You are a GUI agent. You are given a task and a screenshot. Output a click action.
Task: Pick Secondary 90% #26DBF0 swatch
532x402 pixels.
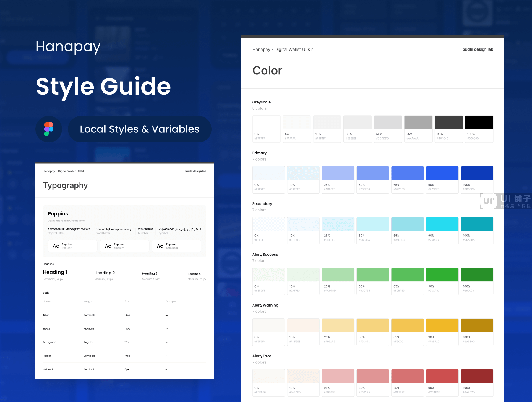[442, 231]
